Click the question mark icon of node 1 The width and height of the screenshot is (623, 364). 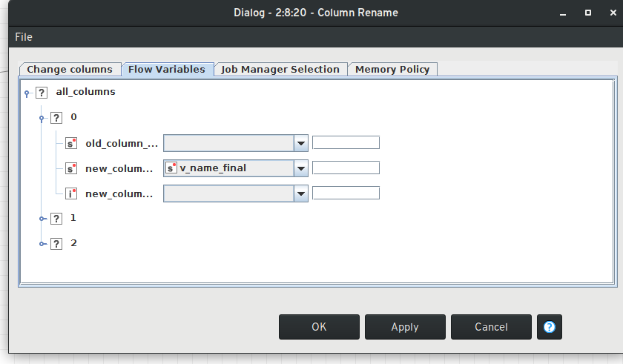56,219
